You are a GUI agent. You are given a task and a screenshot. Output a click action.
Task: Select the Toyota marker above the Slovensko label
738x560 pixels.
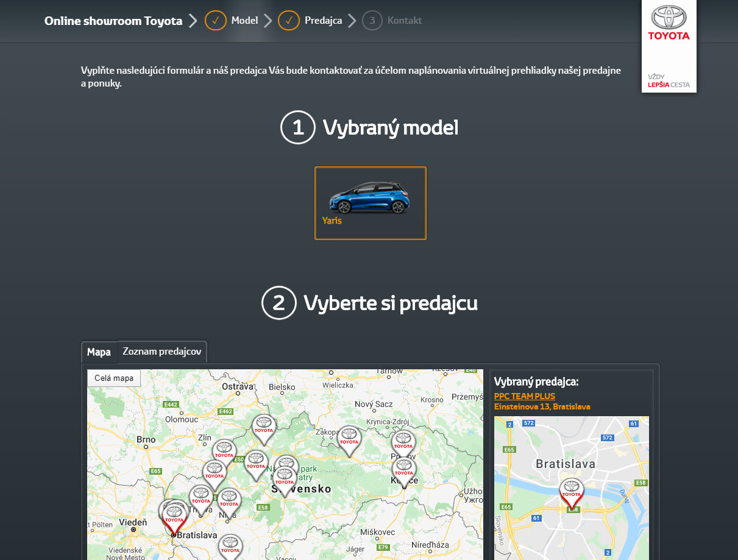pyautogui.click(x=285, y=481)
